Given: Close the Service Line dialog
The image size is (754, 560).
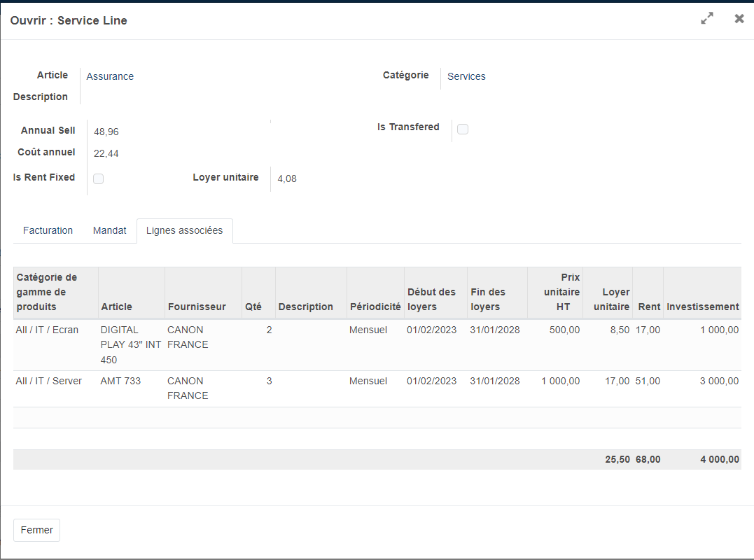Looking at the screenshot, I should coord(739,19).
